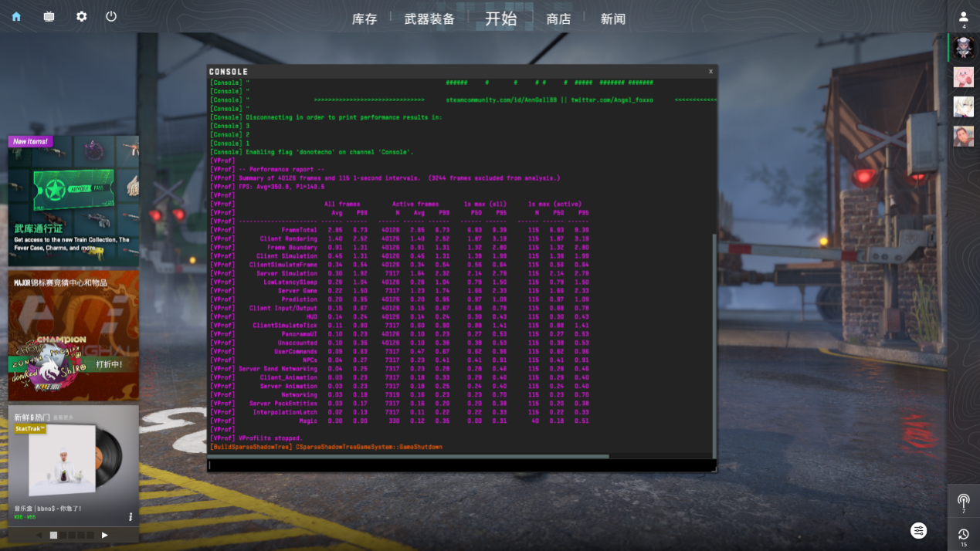Click the 查看更多 link beside 新鲜&热门
This screenshot has width=980, height=551.
pyautogui.click(x=63, y=417)
